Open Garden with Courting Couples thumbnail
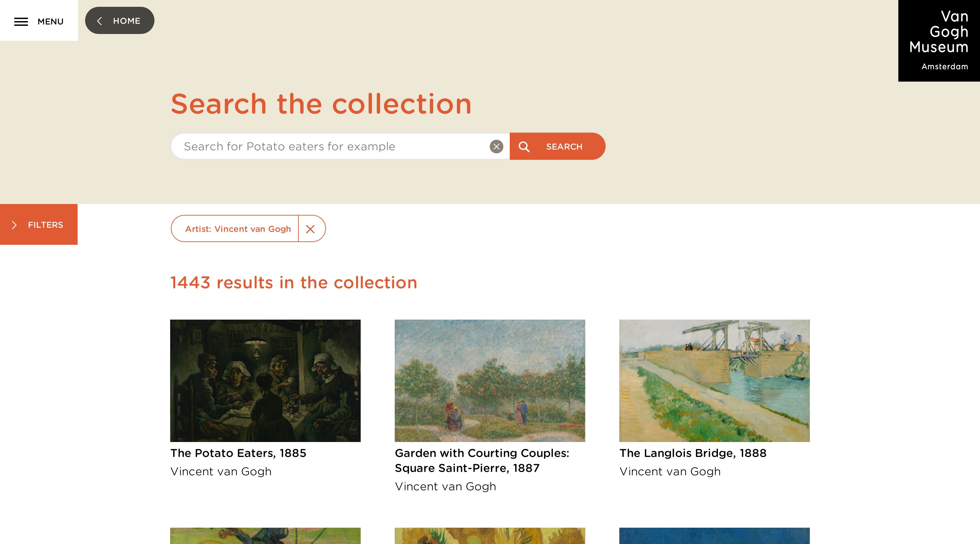The width and height of the screenshot is (980, 544). [x=490, y=380]
